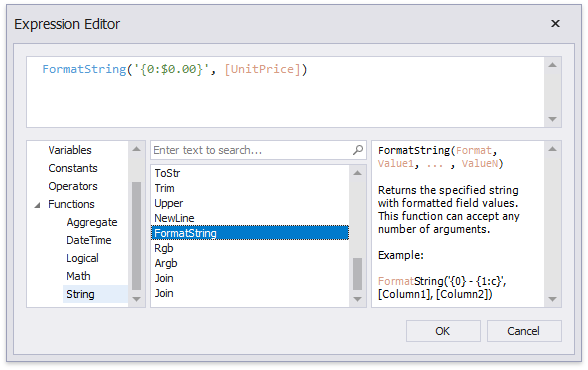Click description panel scroll down arrow
588x370 pixels.
click(552, 299)
